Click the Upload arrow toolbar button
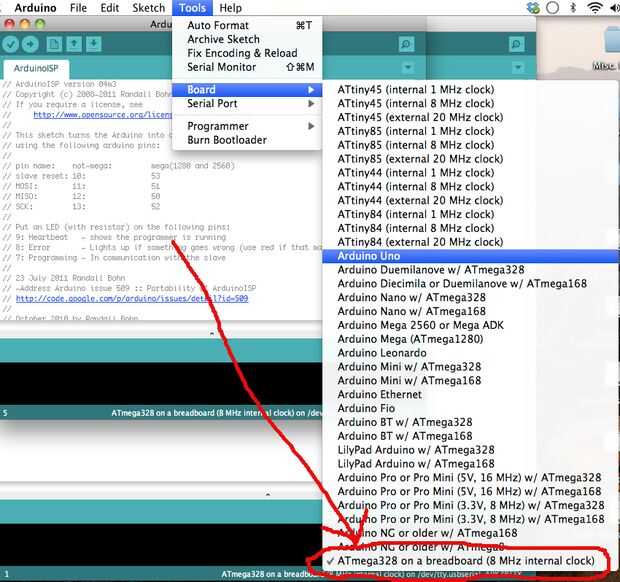 pyautogui.click(x=30, y=44)
